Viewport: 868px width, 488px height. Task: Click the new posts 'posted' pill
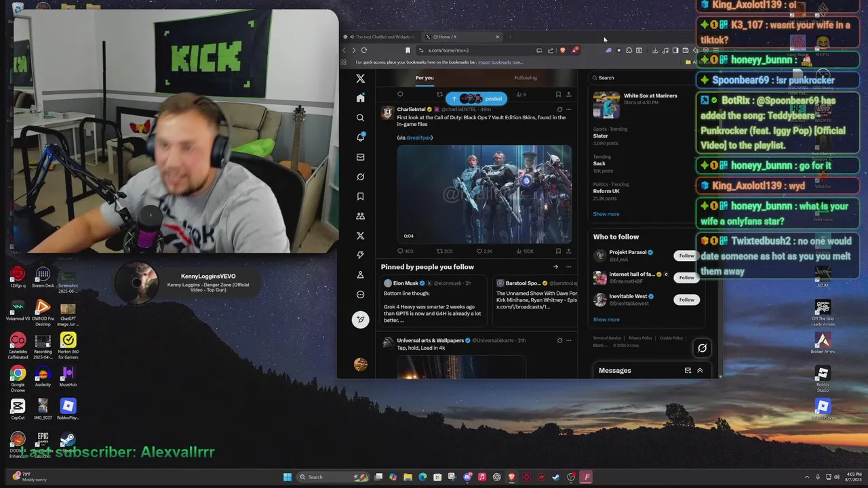[x=476, y=98]
